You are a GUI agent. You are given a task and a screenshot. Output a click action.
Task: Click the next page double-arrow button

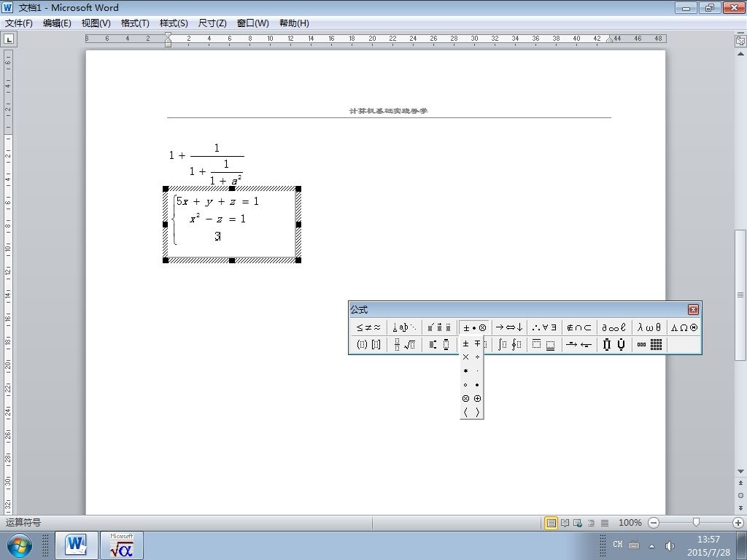point(740,508)
